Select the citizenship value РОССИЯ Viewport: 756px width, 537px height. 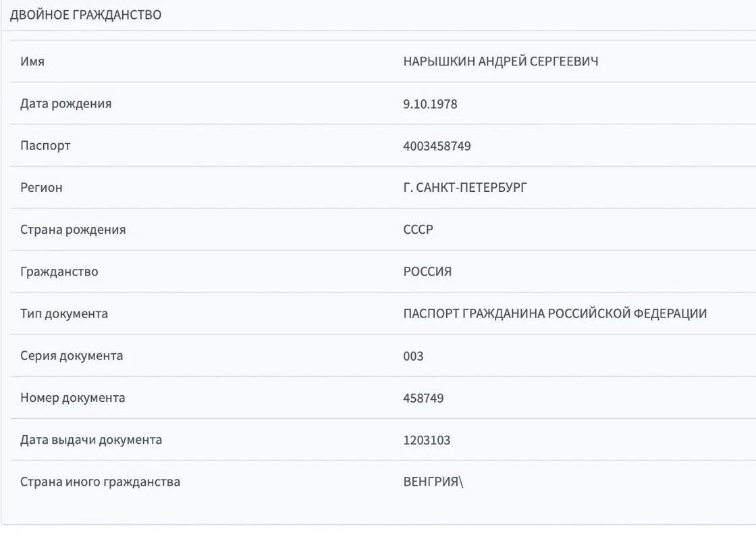pos(427,272)
